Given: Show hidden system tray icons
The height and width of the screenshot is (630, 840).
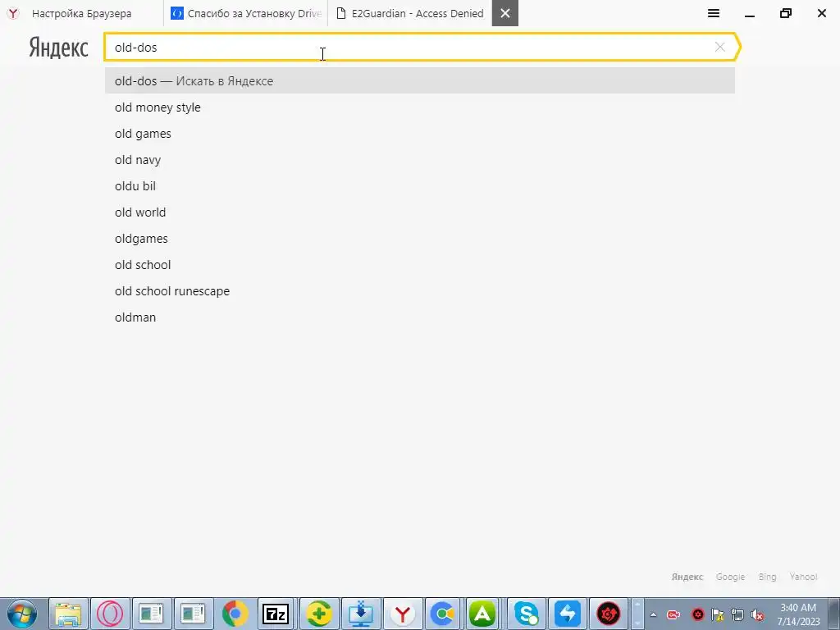Looking at the screenshot, I should [x=653, y=614].
